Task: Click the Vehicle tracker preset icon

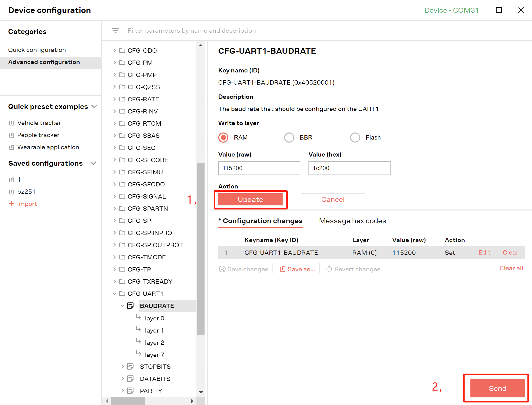Action: (x=11, y=123)
